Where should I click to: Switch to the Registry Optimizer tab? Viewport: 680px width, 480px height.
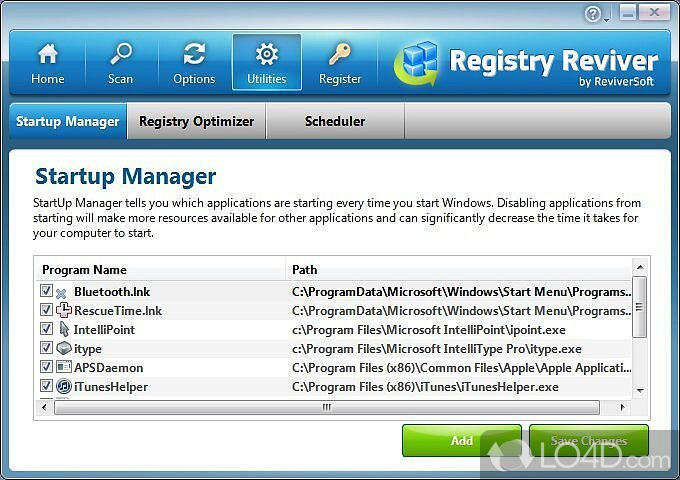[x=196, y=121]
